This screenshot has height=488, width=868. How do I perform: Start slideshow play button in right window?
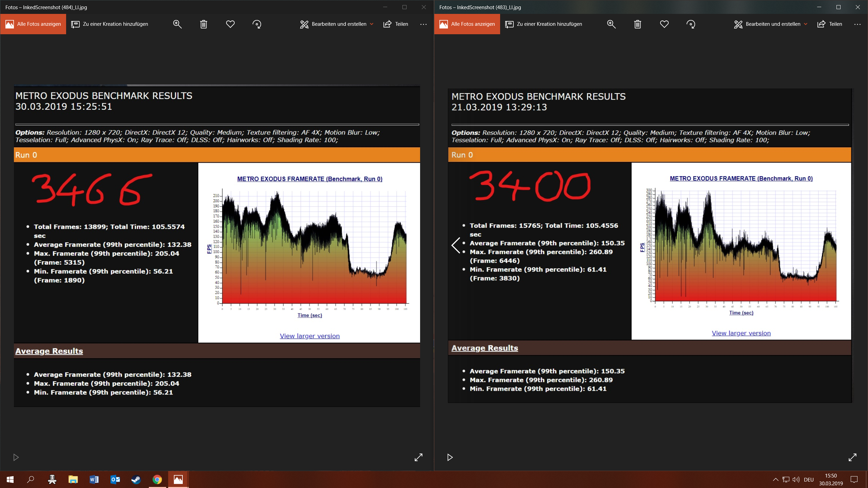click(x=450, y=457)
